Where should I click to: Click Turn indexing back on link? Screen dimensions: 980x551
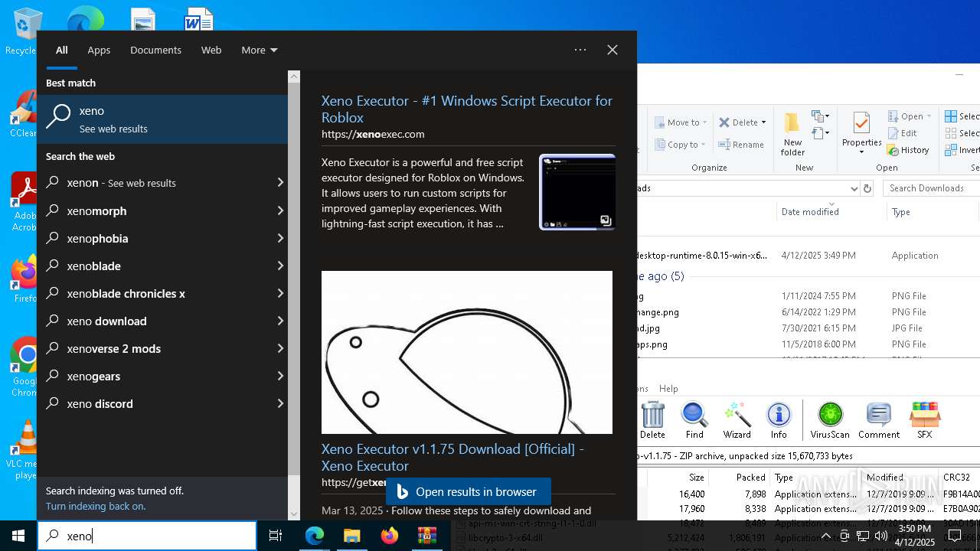tap(96, 507)
